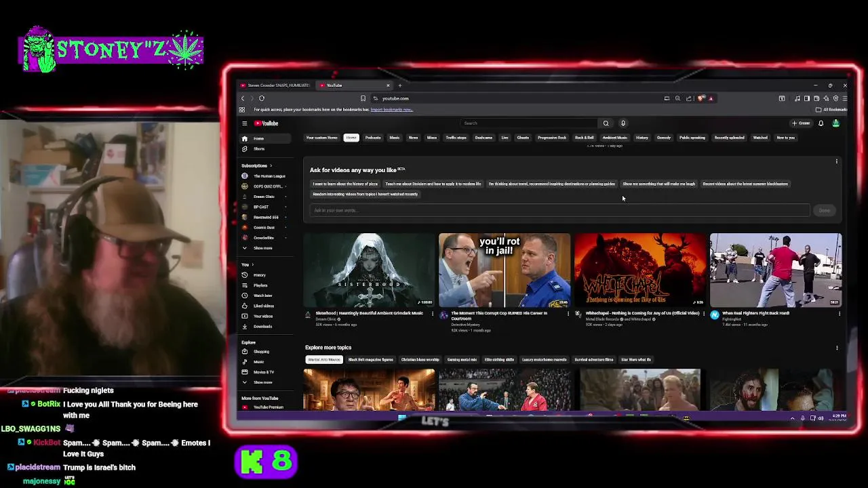Screen dimensions: 868x488
Task: Click the Ask in your own words field
Action: click(x=559, y=210)
